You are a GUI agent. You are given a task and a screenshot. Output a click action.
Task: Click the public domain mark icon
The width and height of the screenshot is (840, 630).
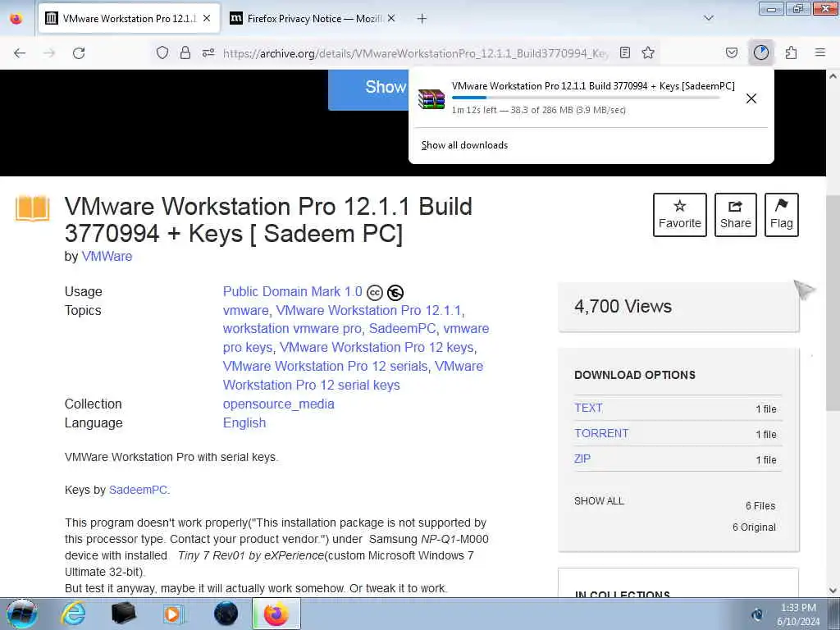[395, 293]
